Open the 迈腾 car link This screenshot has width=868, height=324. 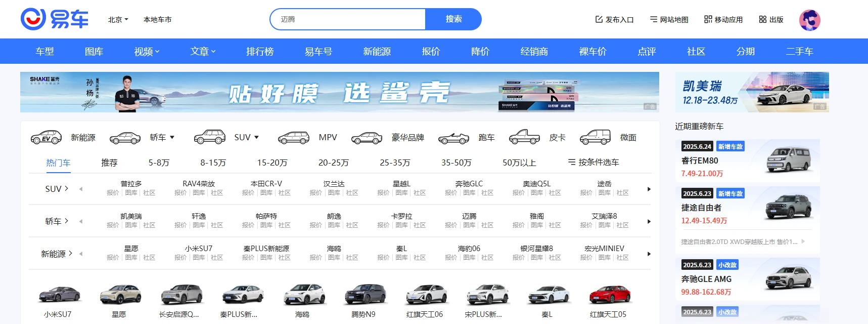[x=469, y=216]
